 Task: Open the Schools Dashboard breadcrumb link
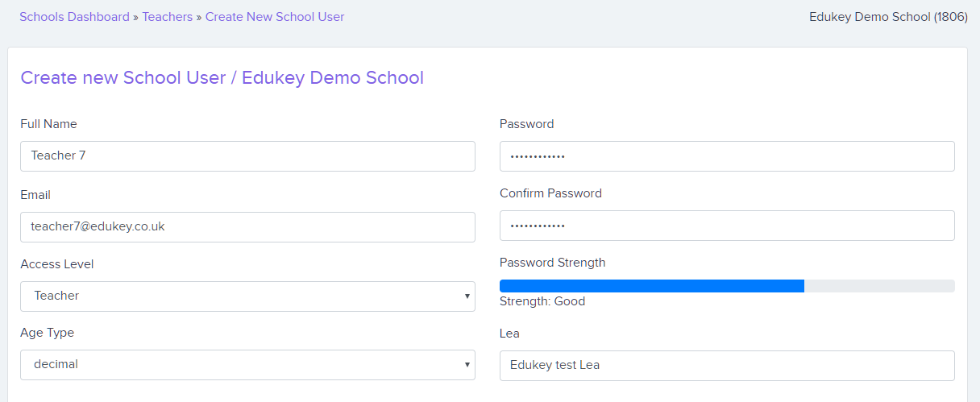click(x=74, y=17)
